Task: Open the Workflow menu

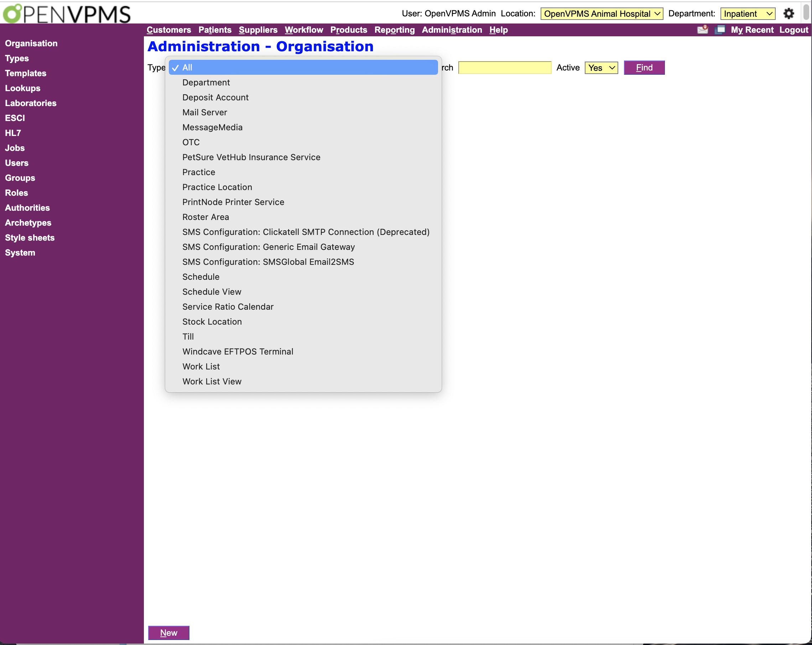Action: (303, 30)
